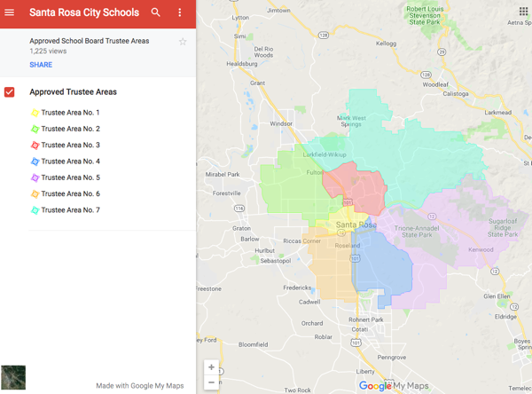Screen dimensions: 532x394
Task: Open the Google apps grid icon
Action: pyautogui.click(x=523, y=12)
